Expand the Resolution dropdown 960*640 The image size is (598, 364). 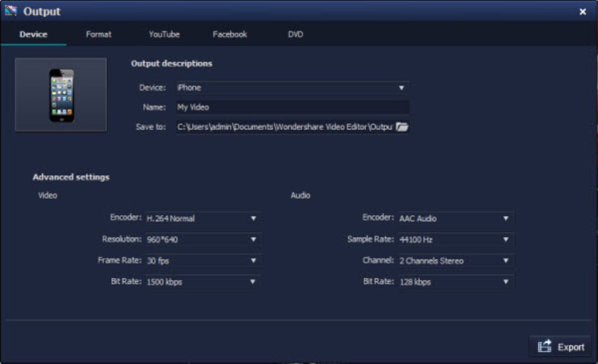click(203, 239)
